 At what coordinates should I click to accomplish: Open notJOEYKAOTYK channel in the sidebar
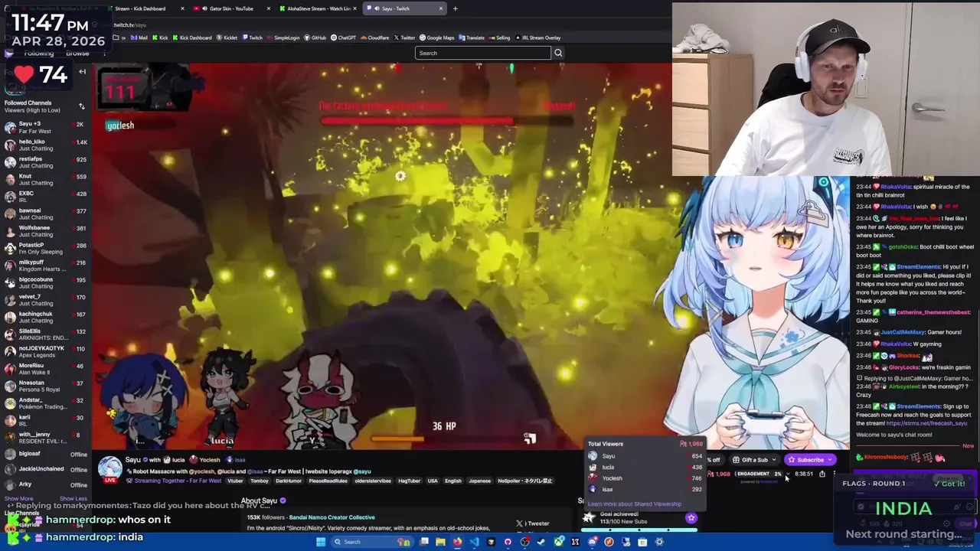(x=44, y=351)
